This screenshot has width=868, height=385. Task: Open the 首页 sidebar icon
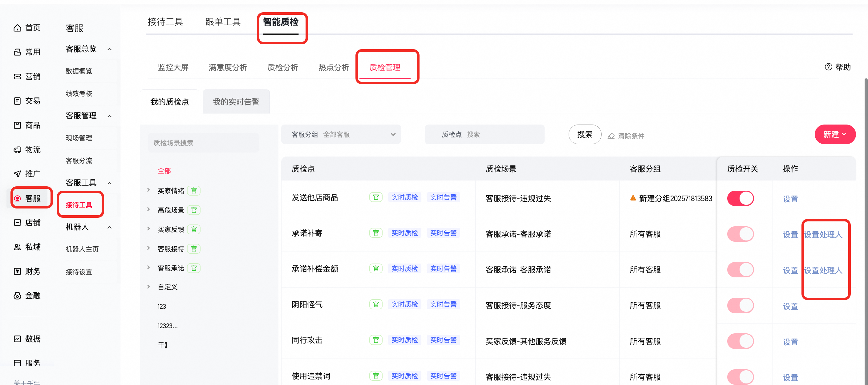point(18,28)
